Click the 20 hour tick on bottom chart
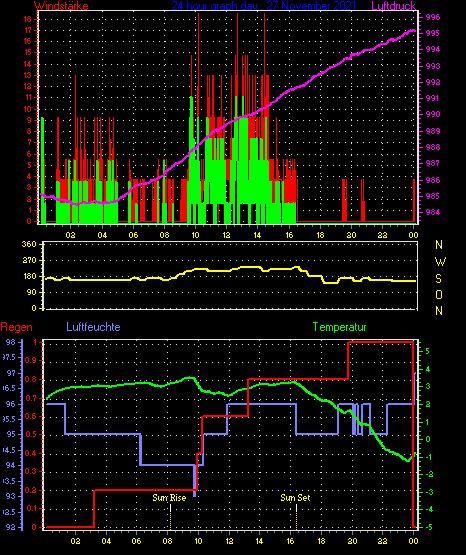Image resolution: width=466 pixels, height=555 pixels. (352, 541)
